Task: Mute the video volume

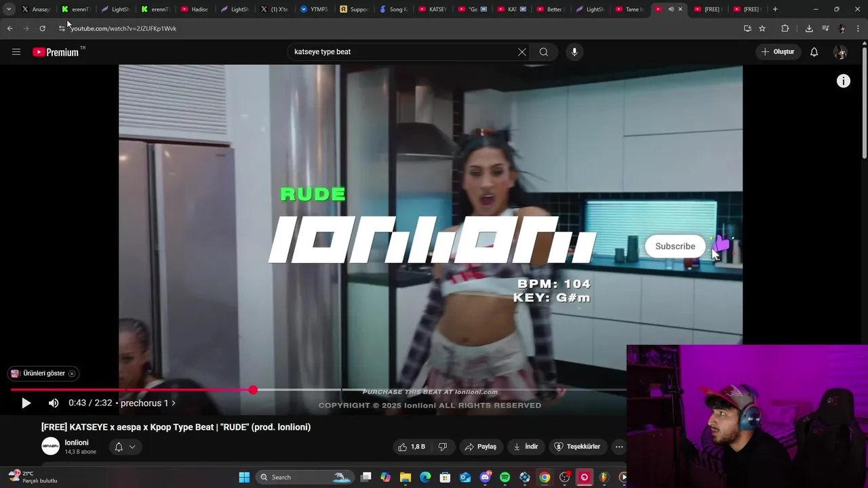Action: click(54, 403)
